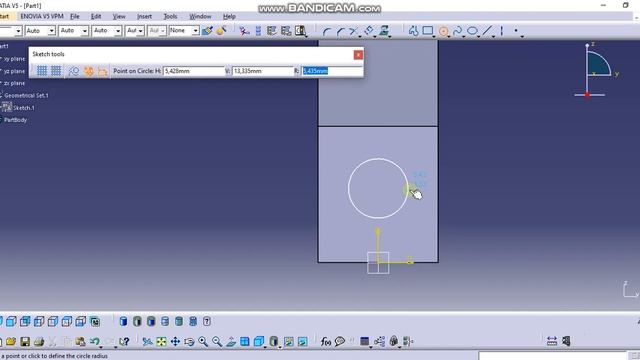This screenshot has width=640, height=360.
Task: Toggle Geometrical Constraints in Sketch tools
Action: tap(88, 71)
